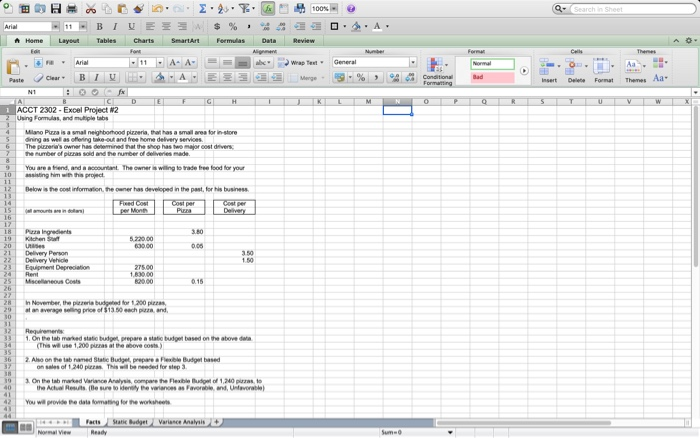Expand the Clear dropdown in Edit group
700x438 pixels.
pyautogui.click(x=63, y=78)
